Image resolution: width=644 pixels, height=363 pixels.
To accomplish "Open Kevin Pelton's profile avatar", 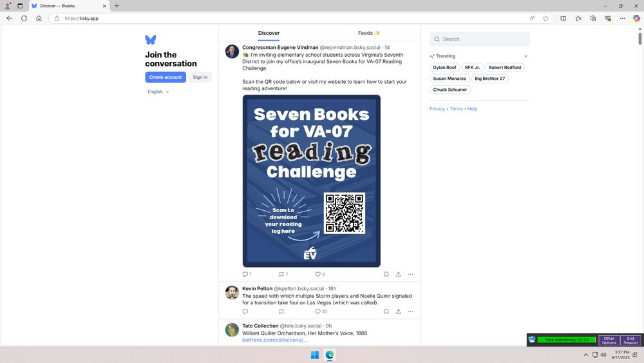I will coord(232,293).
